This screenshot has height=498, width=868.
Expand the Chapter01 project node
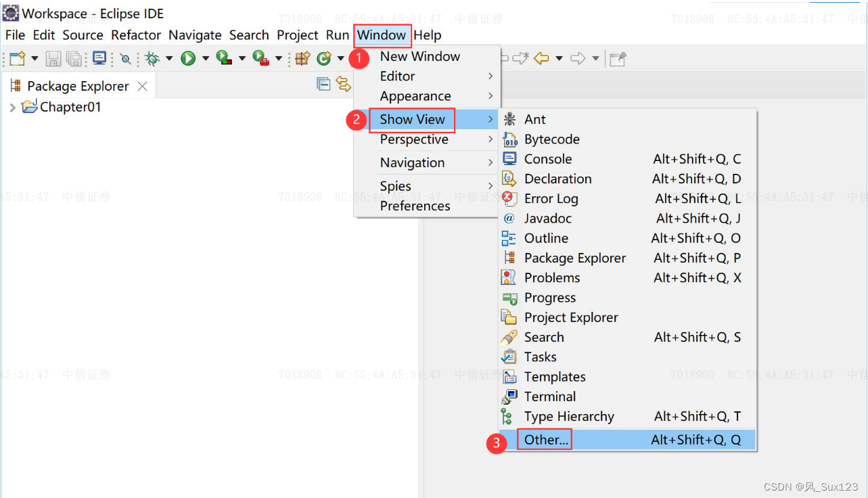(12, 107)
